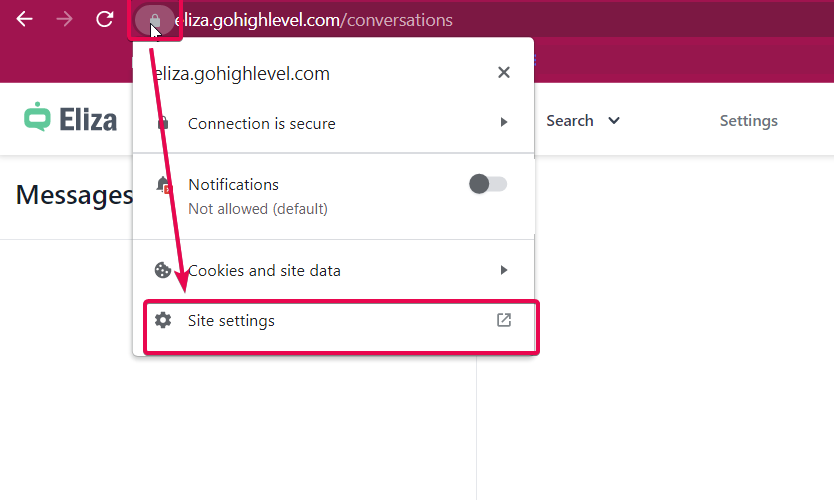
Task: Click the Eliza logo
Action: [70, 120]
